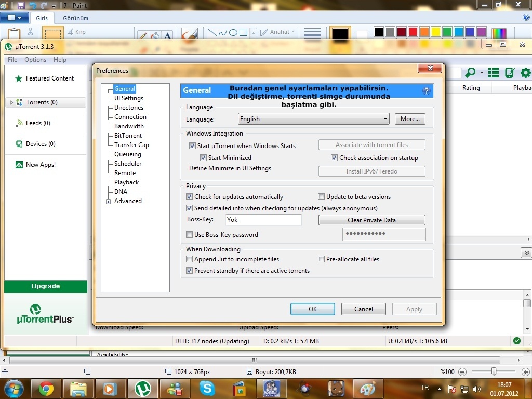Open Feeds in the uTorrent sidebar
The width and height of the screenshot is (532, 399).
click(33, 123)
